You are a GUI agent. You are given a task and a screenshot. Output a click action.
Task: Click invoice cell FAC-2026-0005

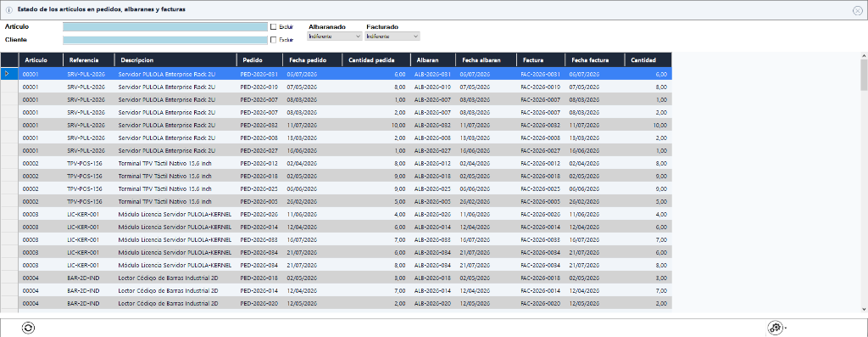click(541, 201)
